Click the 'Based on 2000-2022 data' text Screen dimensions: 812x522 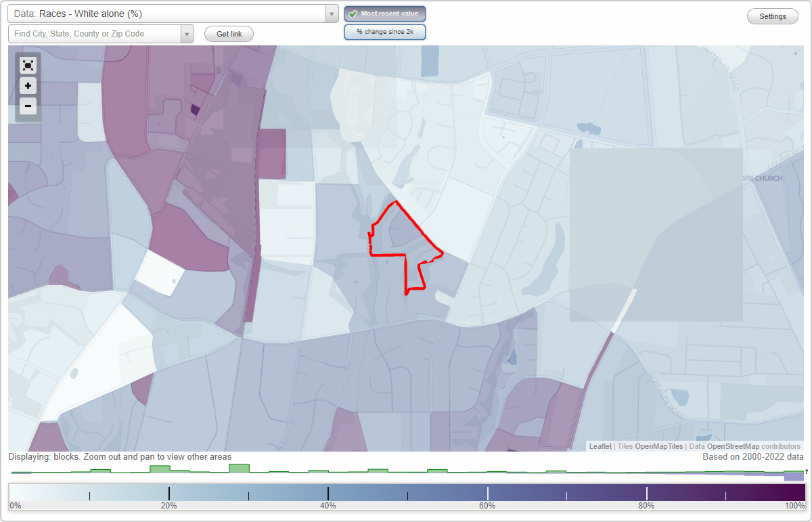pos(753,457)
